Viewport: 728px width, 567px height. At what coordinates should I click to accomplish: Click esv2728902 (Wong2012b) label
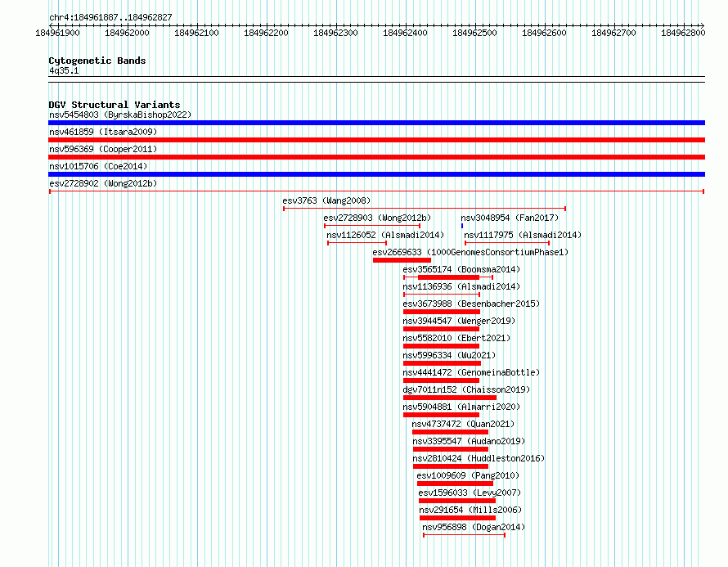103,183
